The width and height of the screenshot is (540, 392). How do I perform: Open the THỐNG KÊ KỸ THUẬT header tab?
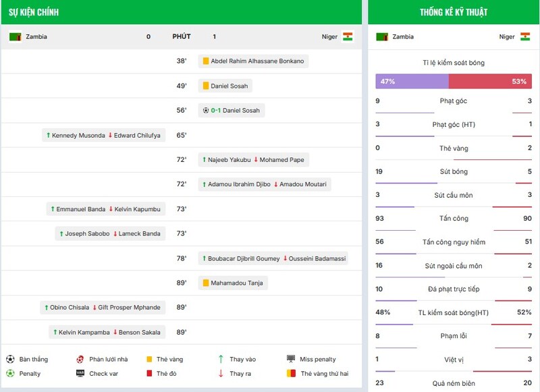[x=454, y=12]
